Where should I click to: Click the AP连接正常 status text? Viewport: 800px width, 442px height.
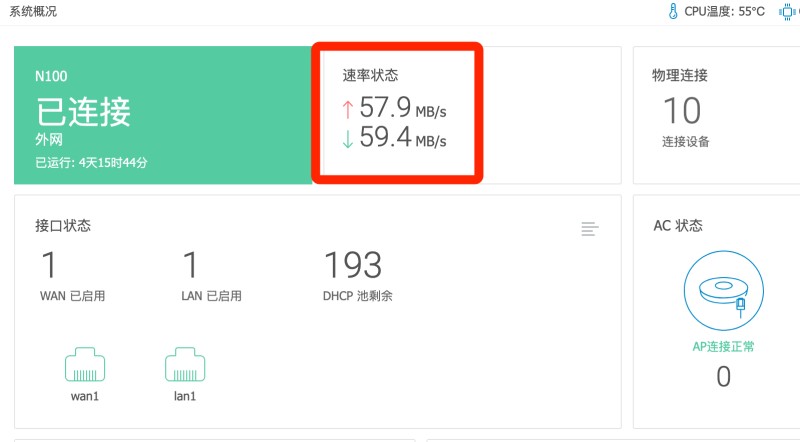pyautogui.click(x=723, y=347)
